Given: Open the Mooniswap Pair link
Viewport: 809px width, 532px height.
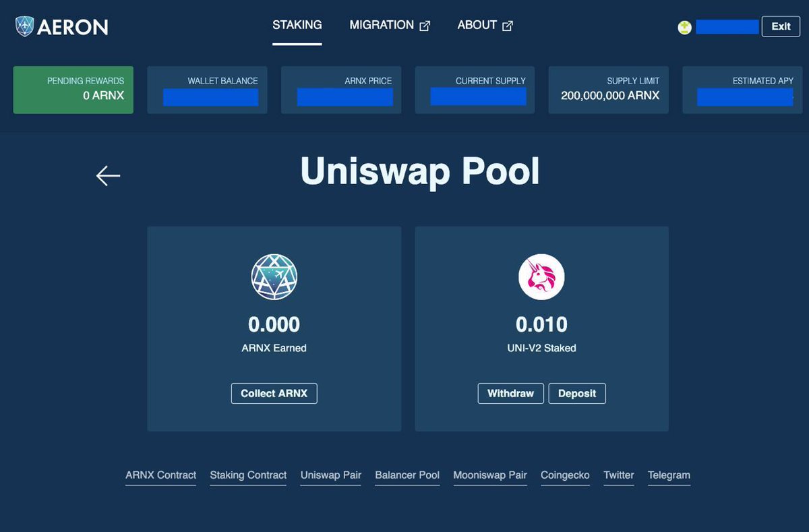Looking at the screenshot, I should click(x=490, y=475).
